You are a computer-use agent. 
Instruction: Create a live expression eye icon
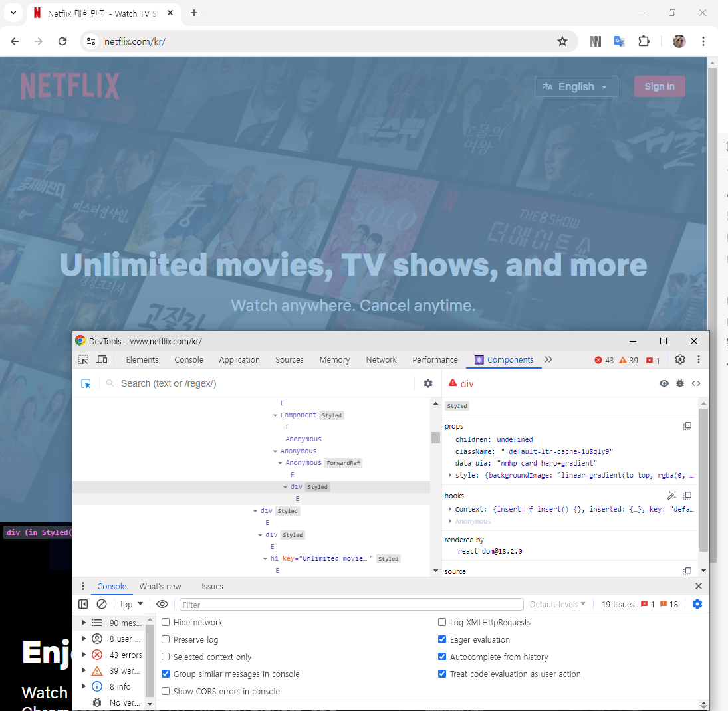162,604
